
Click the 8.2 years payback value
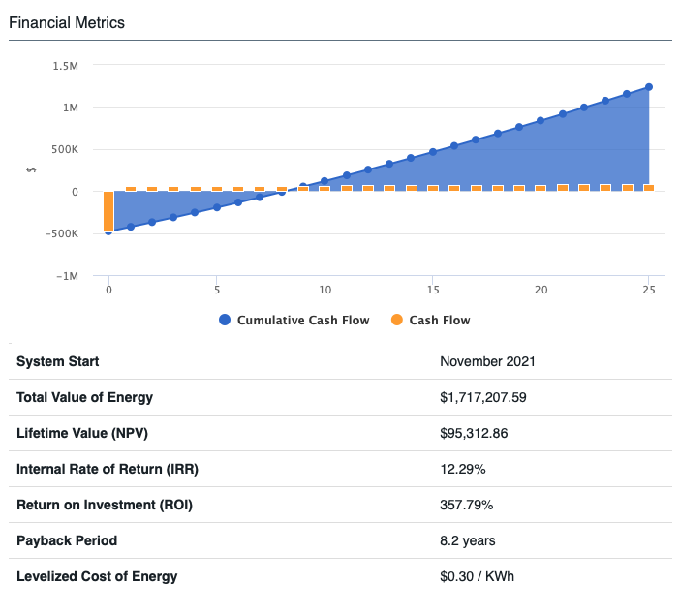[468, 540]
